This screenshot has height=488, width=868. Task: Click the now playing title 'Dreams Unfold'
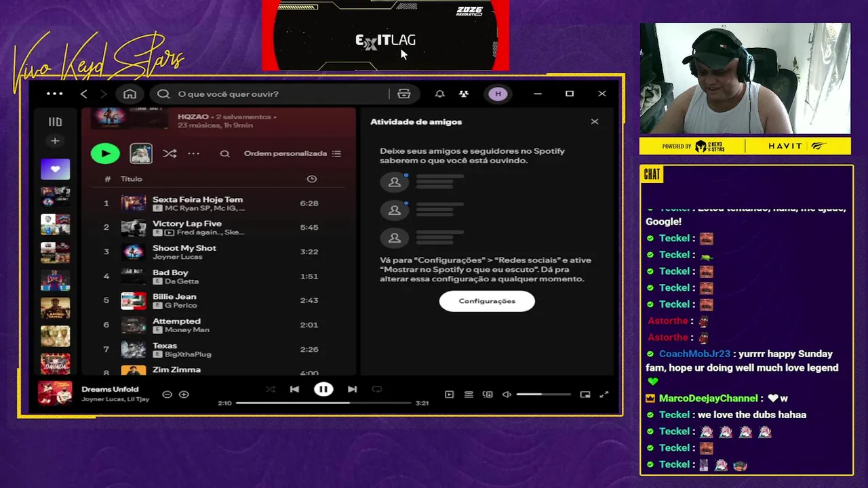click(x=110, y=389)
